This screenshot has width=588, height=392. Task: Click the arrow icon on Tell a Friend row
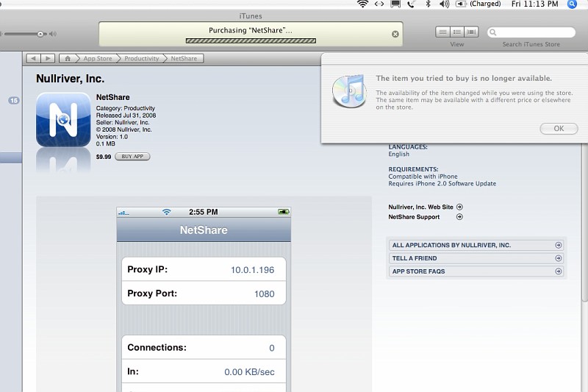pos(559,258)
